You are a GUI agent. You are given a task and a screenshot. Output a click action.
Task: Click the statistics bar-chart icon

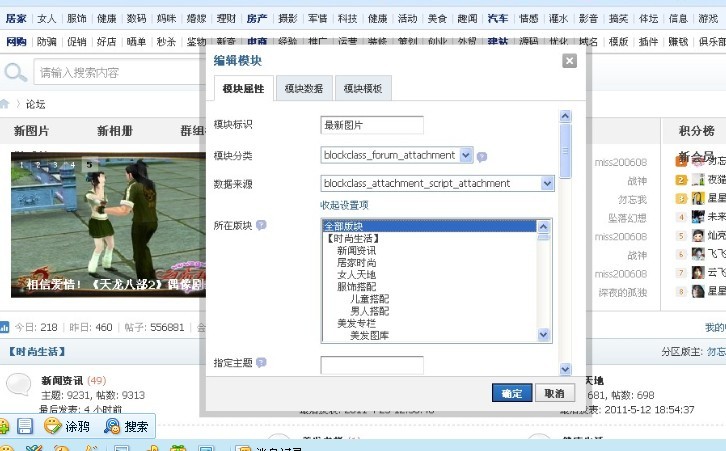pyautogui.click(x=4, y=327)
